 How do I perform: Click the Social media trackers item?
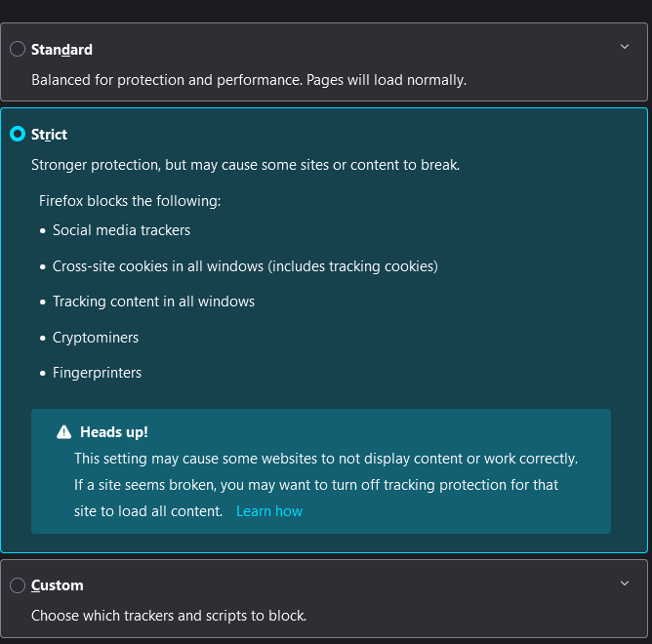pyautogui.click(x=121, y=230)
